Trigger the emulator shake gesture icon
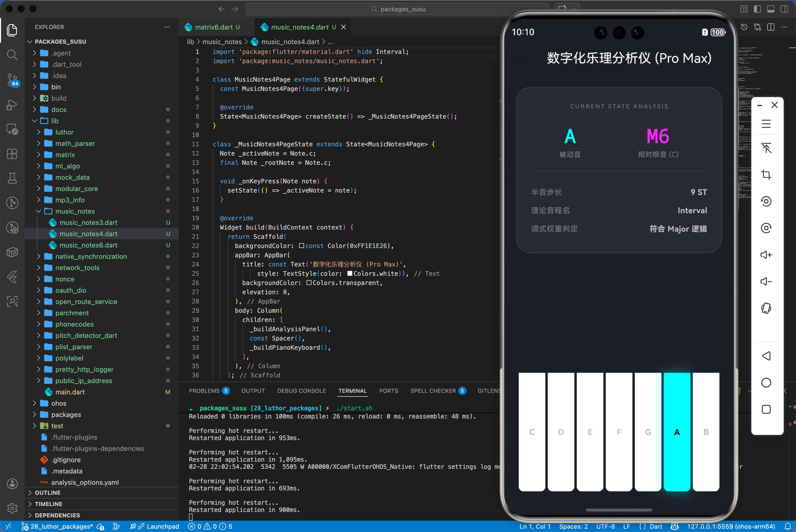Image resolution: width=796 pixels, height=532 pixels. [766, 308]
